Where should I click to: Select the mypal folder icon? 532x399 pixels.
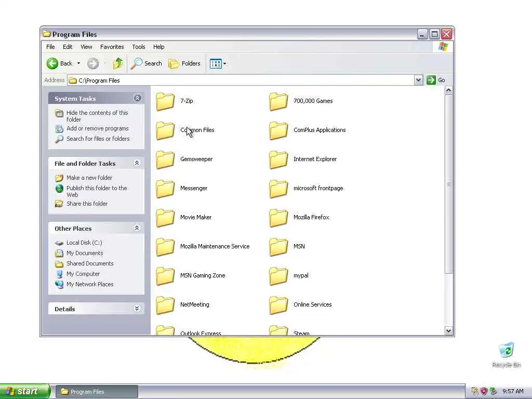click(x=278, y=276)
